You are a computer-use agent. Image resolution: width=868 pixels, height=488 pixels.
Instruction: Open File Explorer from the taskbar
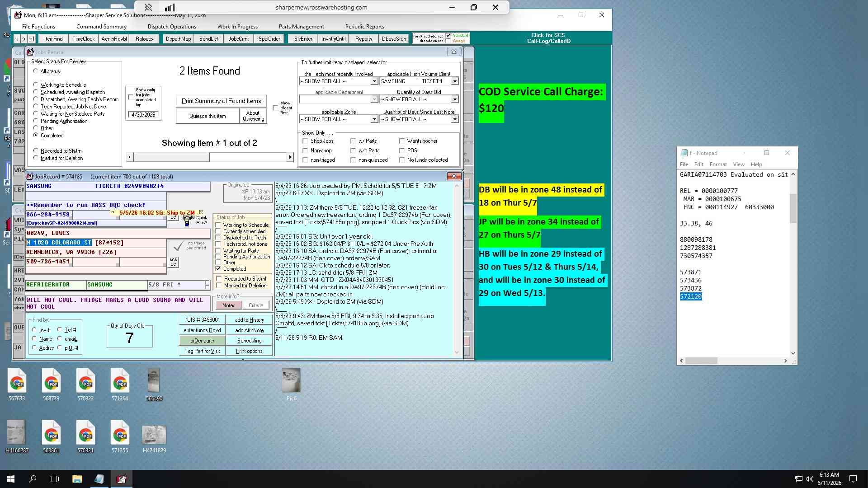(x=77, y=479)
